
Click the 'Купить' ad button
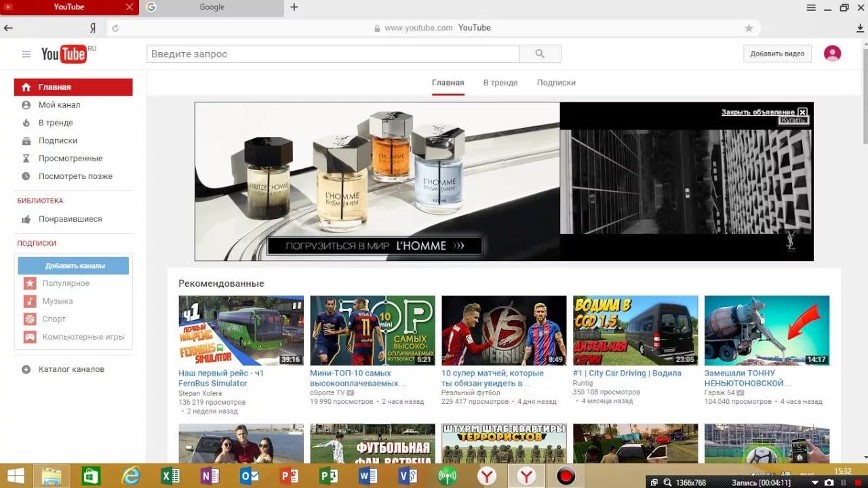click(x=793, y=120)
